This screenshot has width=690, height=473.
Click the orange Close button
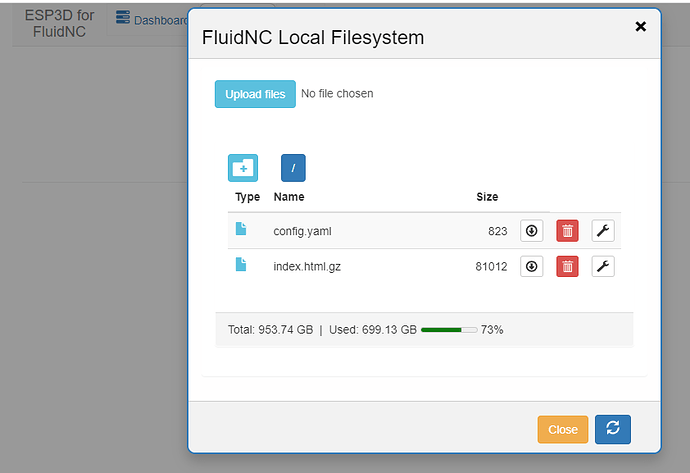(x=562, y=429)
